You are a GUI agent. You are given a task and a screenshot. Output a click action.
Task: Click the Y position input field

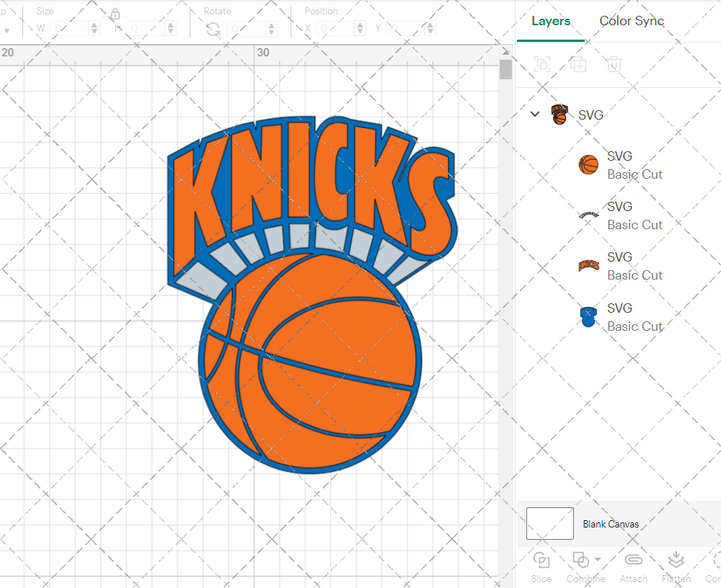[x=405, y=29]
